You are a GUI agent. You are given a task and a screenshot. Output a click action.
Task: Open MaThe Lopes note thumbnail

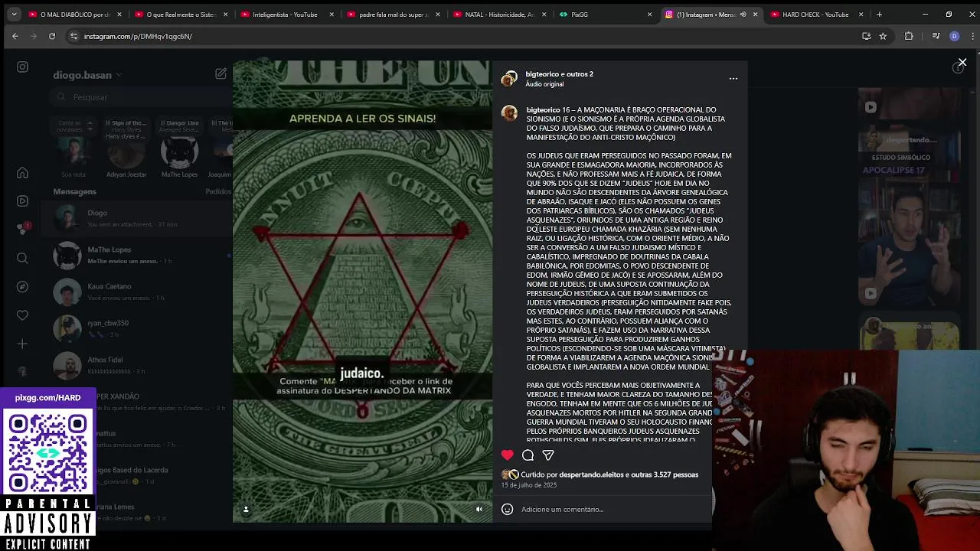179,152
